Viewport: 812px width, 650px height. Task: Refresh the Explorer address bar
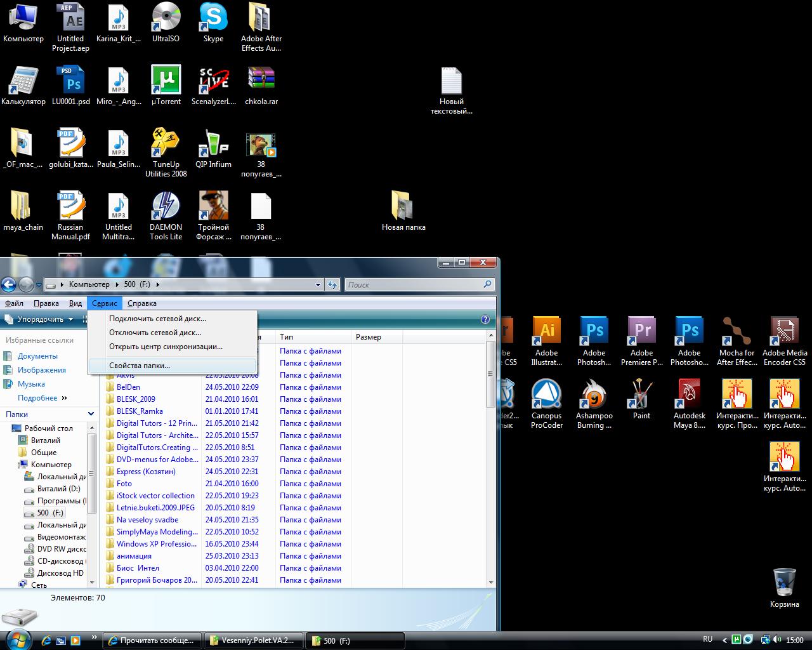[332, 285]
